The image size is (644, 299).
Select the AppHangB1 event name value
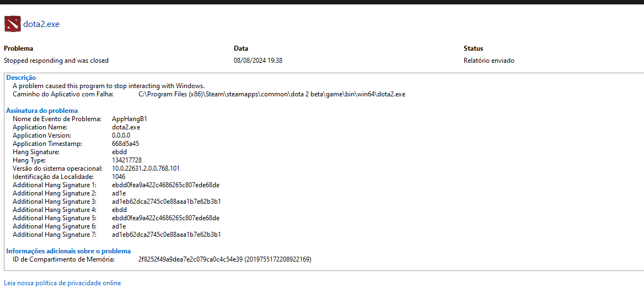pyautogui.click(x=130, y=119)
